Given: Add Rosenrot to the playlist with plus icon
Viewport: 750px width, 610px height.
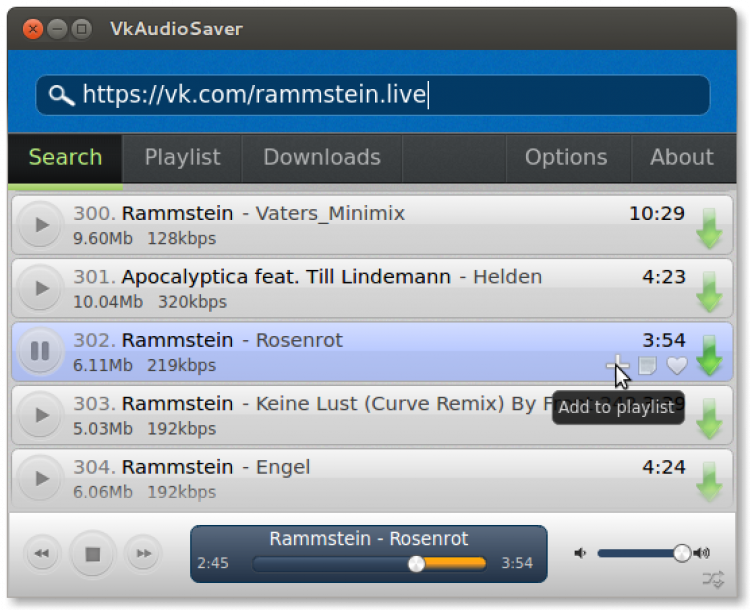Looking at the screenshot, I should point(617,365).
